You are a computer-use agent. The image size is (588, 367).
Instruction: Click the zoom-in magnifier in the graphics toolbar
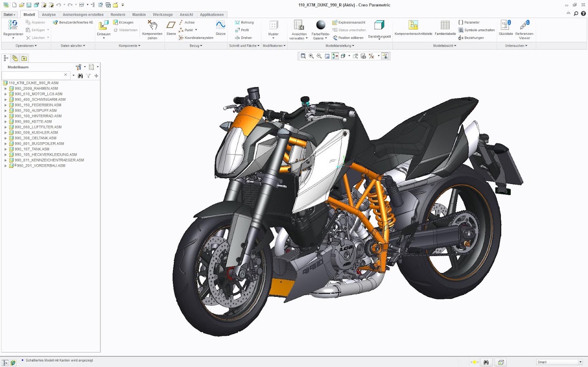(311, 56)
